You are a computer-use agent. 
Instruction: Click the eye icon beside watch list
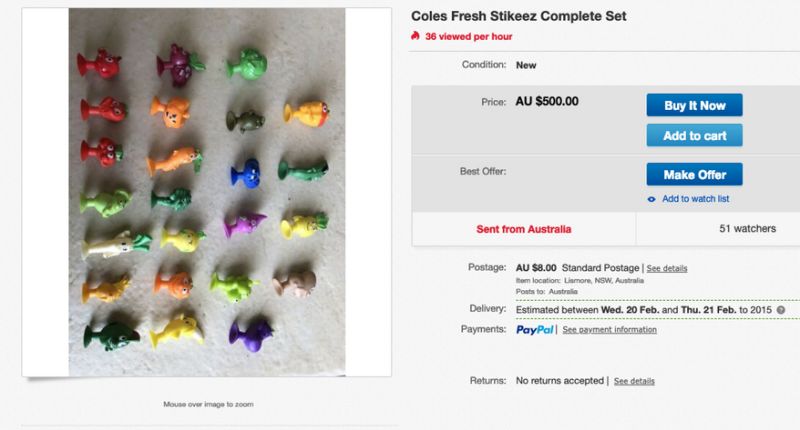point(652,199)
